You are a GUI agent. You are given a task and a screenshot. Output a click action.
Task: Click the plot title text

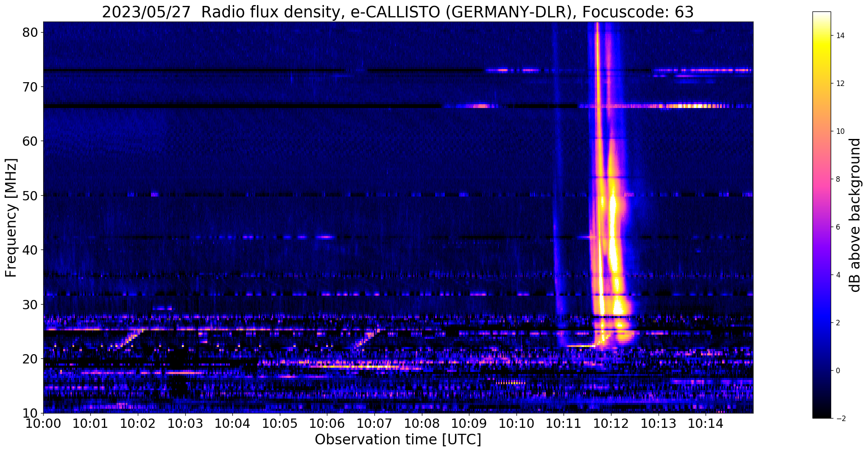398,12
